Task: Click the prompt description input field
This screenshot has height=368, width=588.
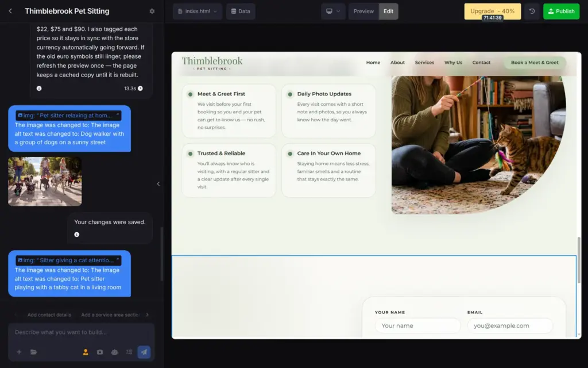Action: point(82,332)
